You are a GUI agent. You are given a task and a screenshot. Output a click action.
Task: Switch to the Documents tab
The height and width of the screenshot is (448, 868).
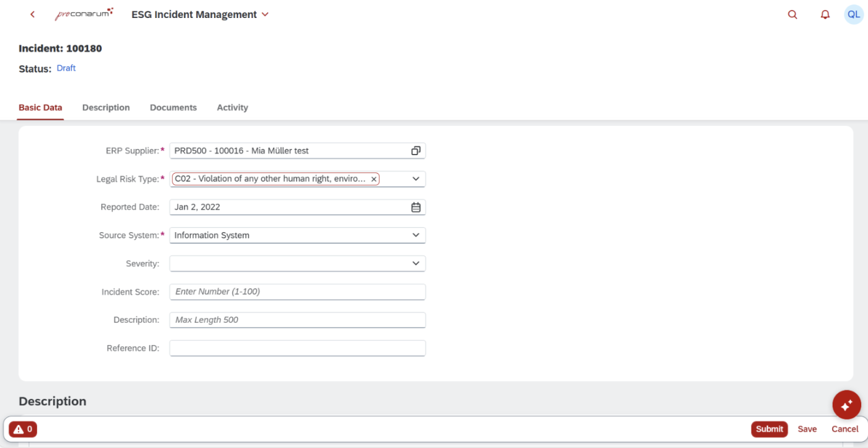173,107
